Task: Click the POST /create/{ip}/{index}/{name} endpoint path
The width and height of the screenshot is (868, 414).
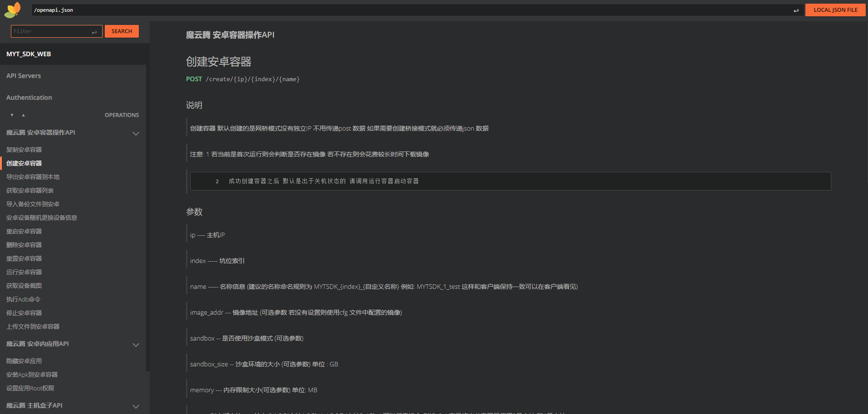Action: (x=242, y=79)
